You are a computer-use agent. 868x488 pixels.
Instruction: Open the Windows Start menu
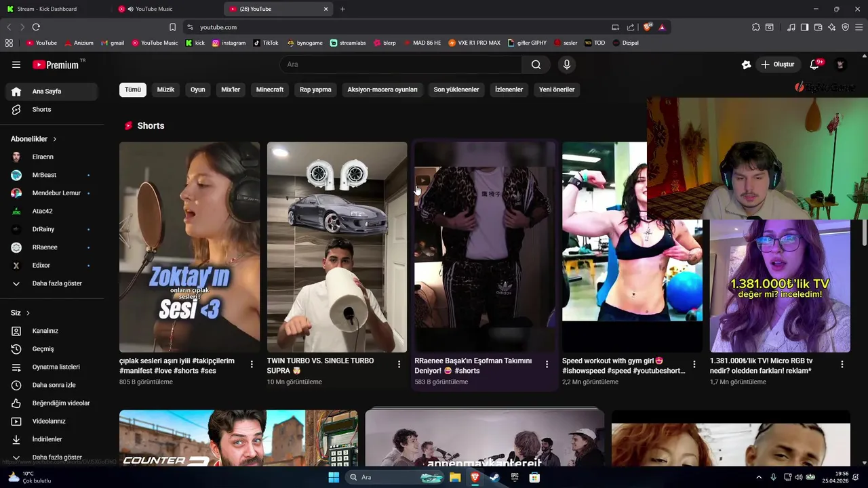(334, 477)
